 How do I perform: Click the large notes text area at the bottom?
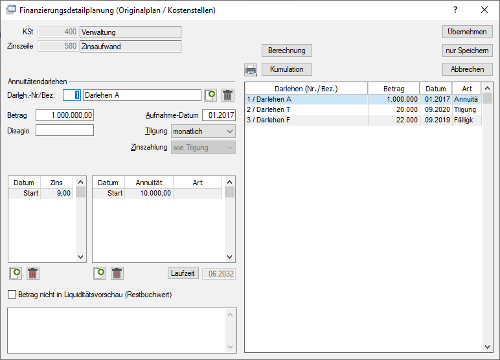tap(122, 330)
